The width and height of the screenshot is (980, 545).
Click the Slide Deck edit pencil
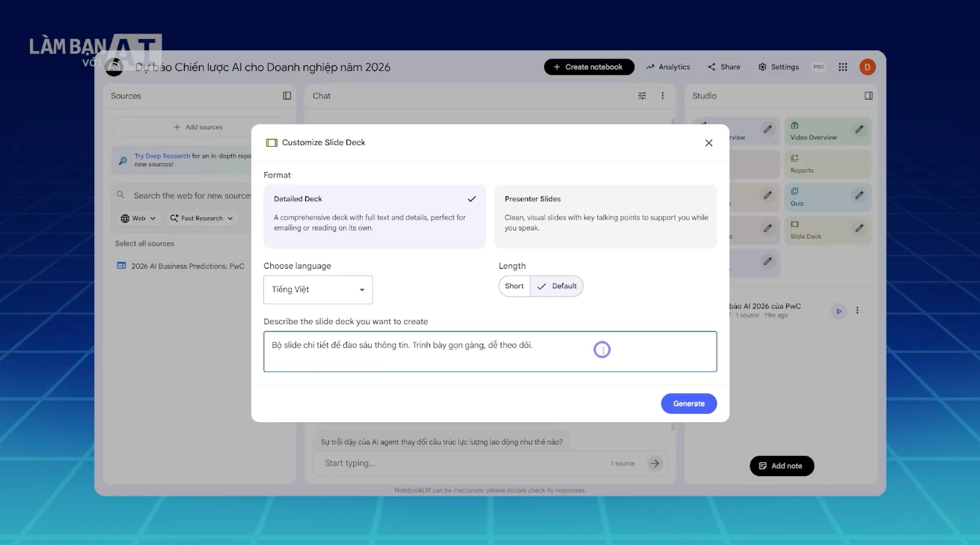tap(860, 228)
